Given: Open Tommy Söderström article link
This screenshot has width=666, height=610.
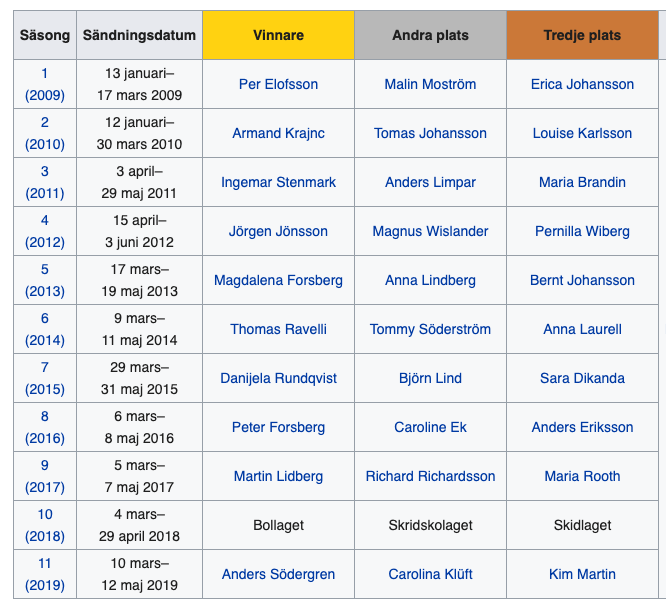Looking at the screenshot, I should click(430, 329).
